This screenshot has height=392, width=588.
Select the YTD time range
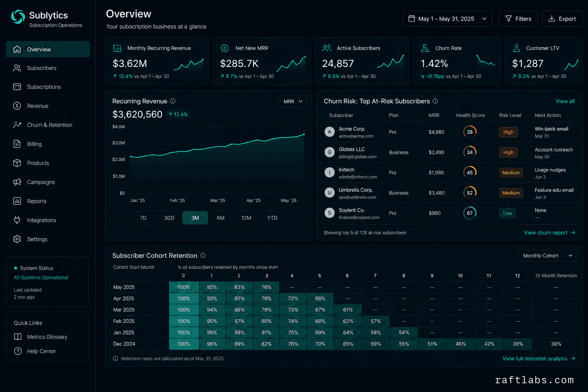click(x=272, y=218)
